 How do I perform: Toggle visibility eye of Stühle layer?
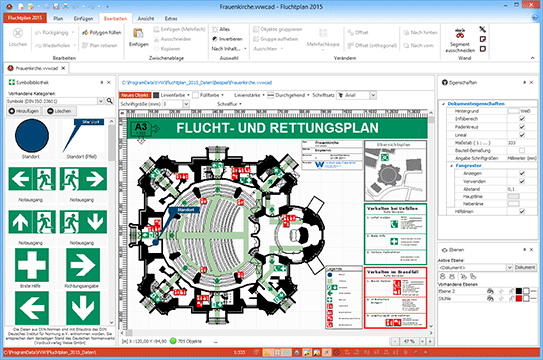[x=490, y=299]
